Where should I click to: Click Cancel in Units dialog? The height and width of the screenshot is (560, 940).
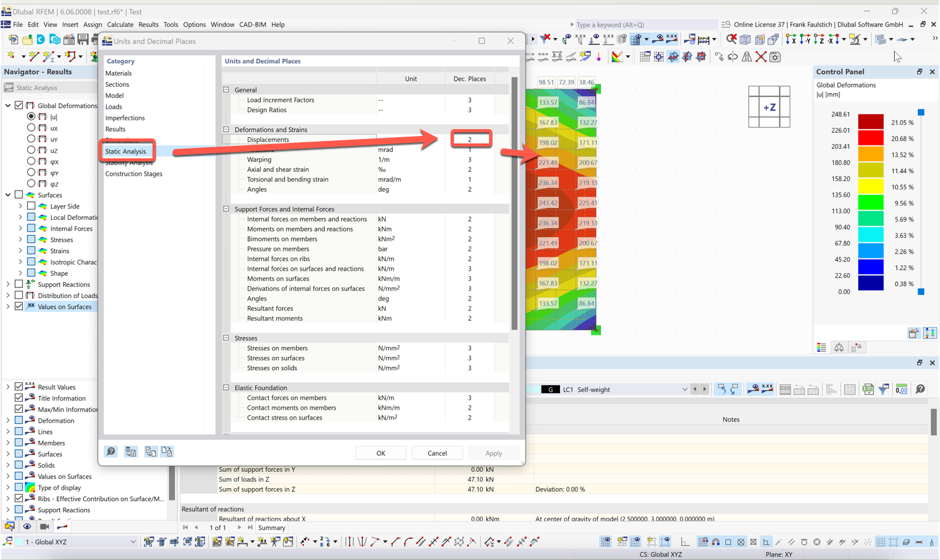437,453
